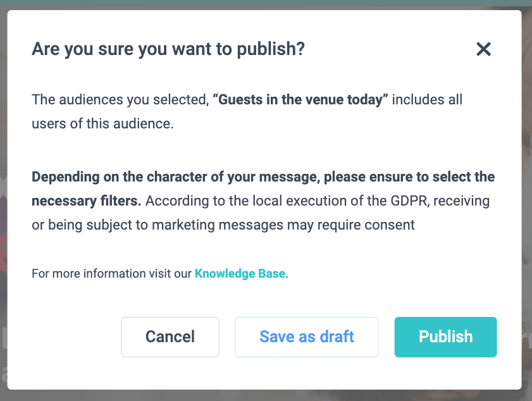Close the publish confirmation dialog
Image resolution: width=532 pixels, height=401 pixels.
click(x=483, y=49)
